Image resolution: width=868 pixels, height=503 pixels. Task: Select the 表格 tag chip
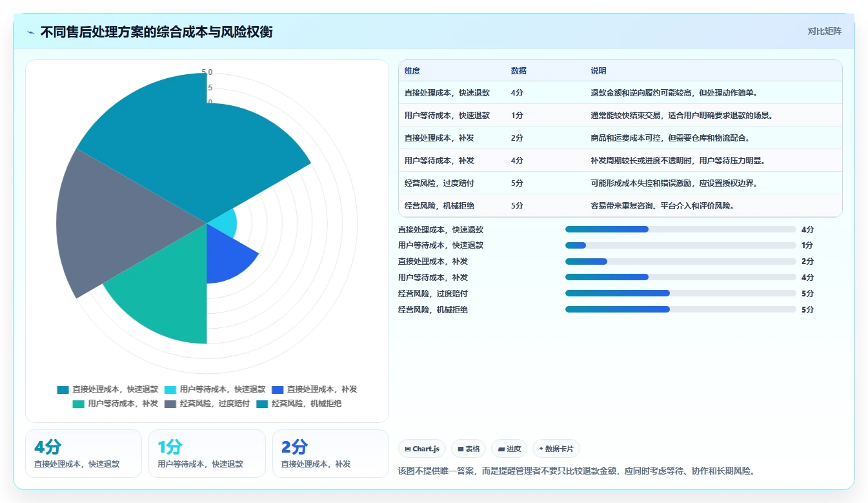(469, 449)
